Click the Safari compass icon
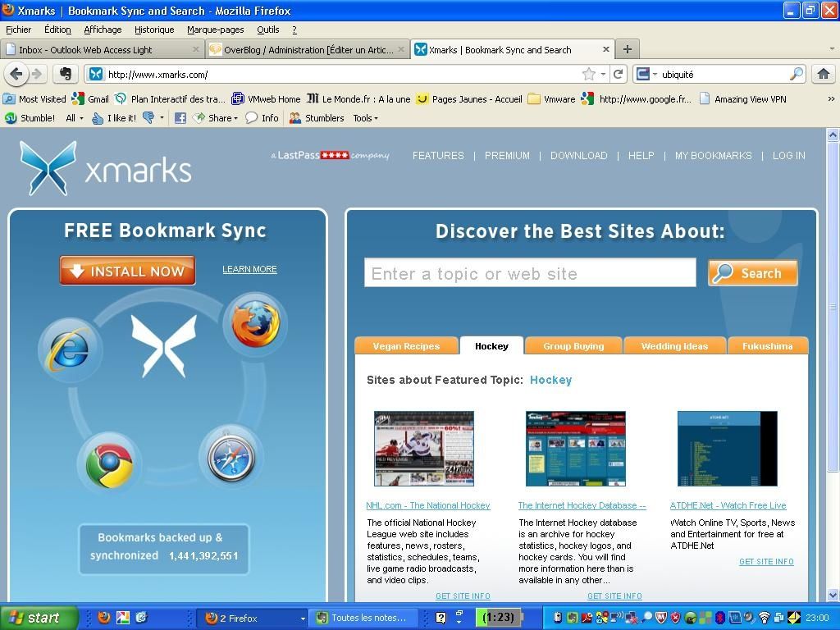 pos(231,458)
